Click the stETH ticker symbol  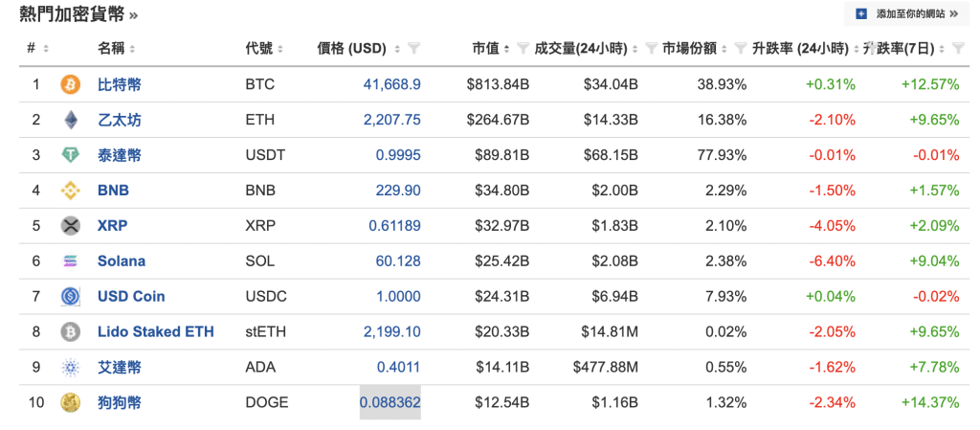[266, 332]
